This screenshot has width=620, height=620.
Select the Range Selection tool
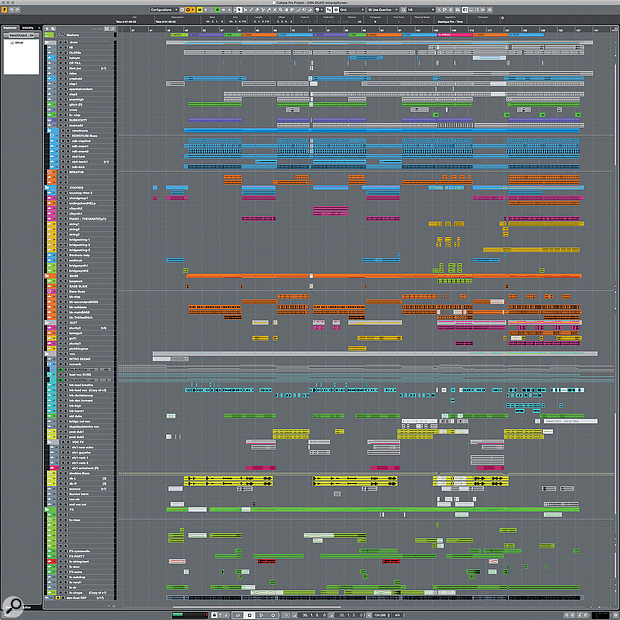point(245,9)
